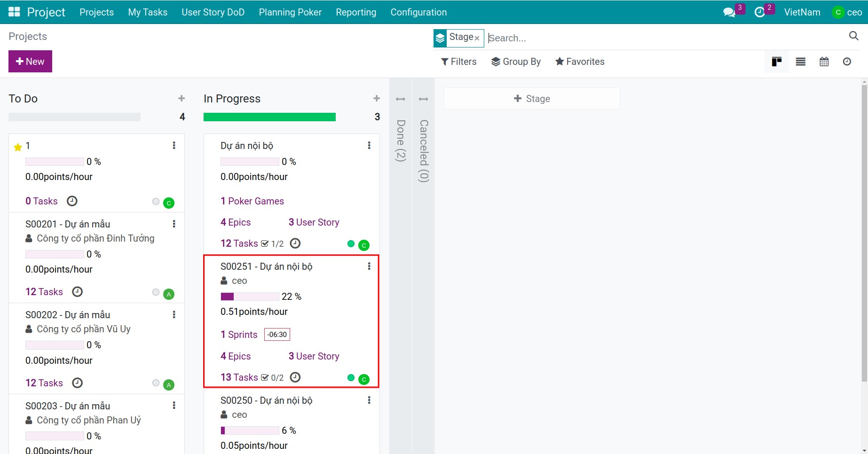Open 13 Tasks link on S00251

pyautogui.click(x=239, y=377)
